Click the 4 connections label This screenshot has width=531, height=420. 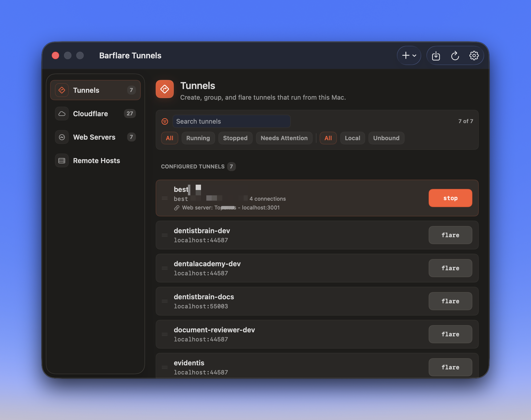click(268, 199)
